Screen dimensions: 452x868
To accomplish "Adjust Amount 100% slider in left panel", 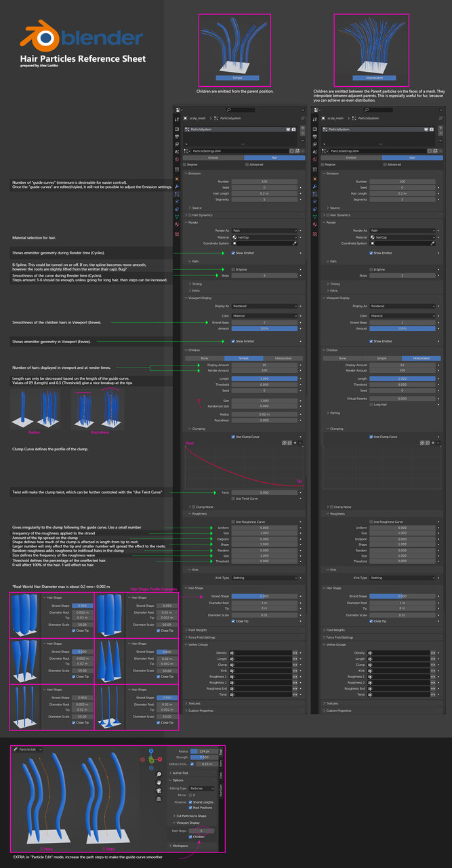I will click(264, 328).
